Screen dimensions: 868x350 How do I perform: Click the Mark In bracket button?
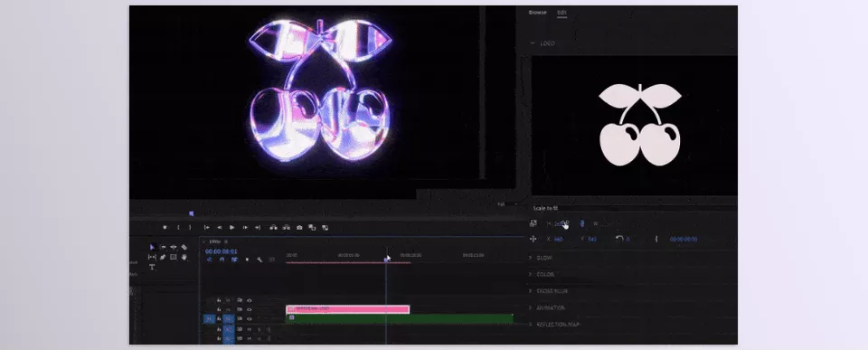[178, 228]
